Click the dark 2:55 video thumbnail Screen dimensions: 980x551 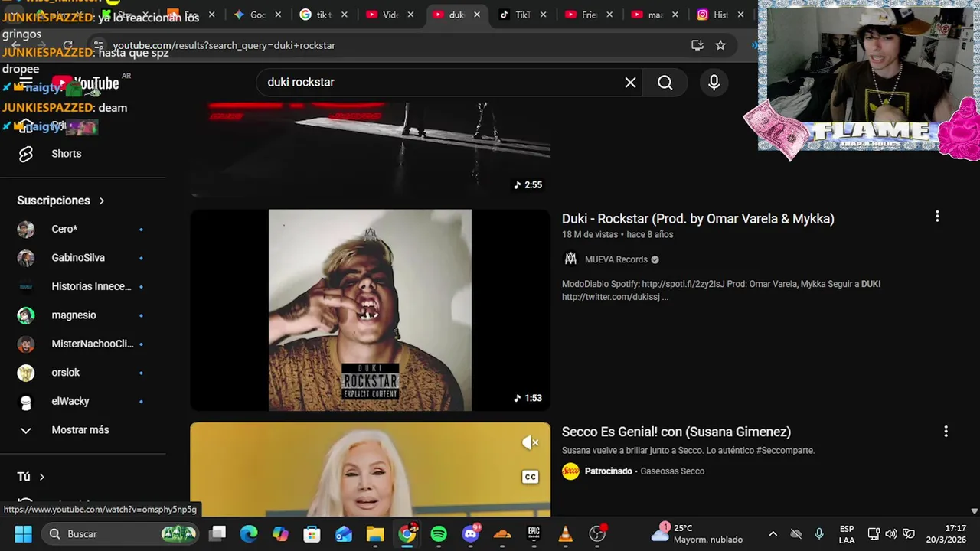(x=371, y=149)
